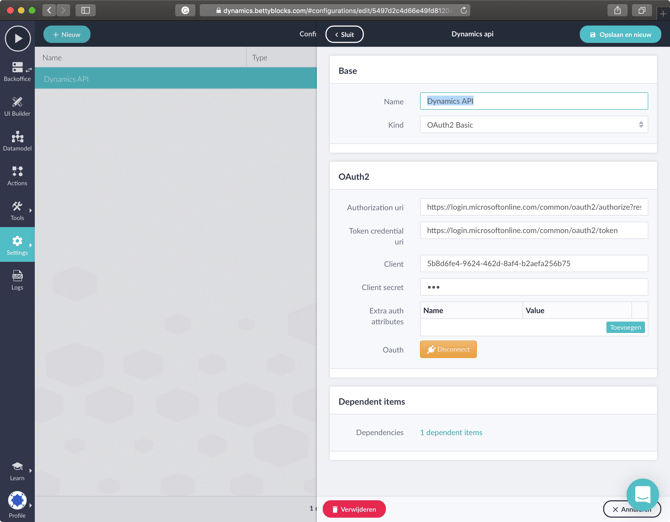Open the Learn sidebar item
The height and width of the screenshot is (522, 670).
17,470
